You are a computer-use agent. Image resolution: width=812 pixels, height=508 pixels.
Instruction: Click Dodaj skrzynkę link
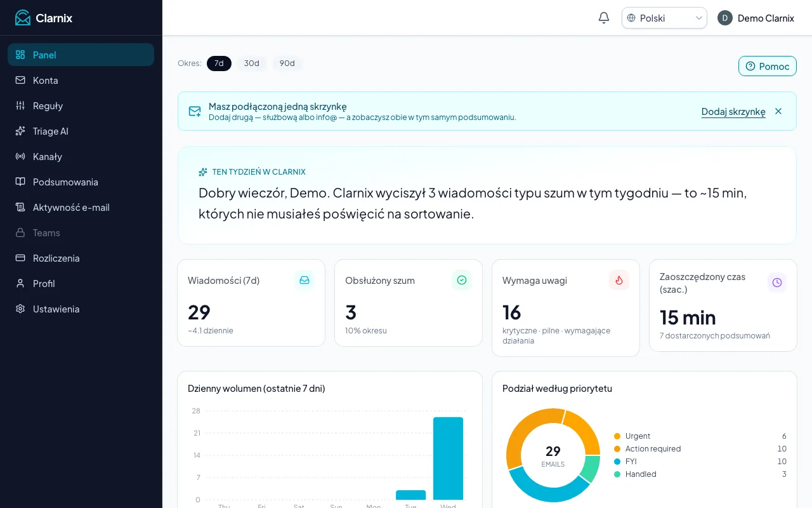[733, 112]
